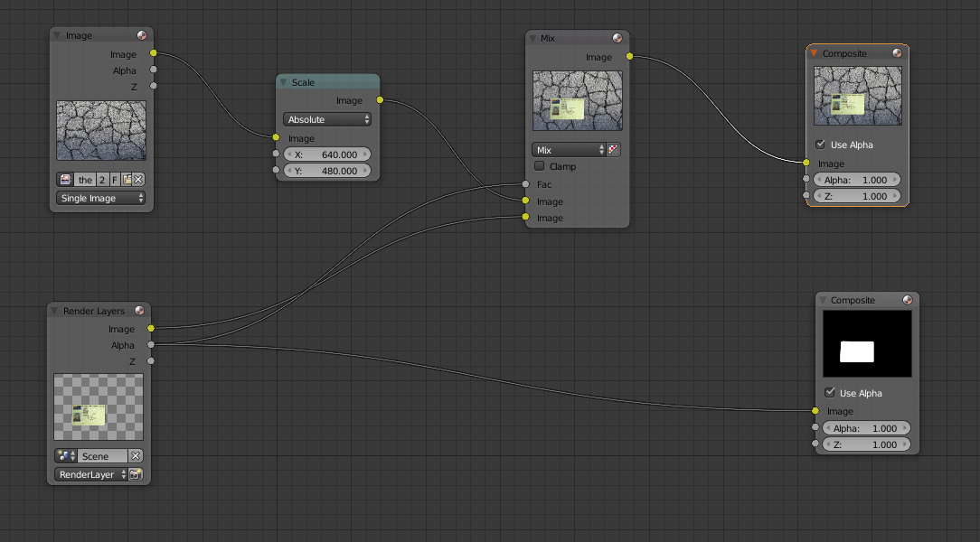Collapse the orange-outlined Composite node triangle

pos(814,53)
